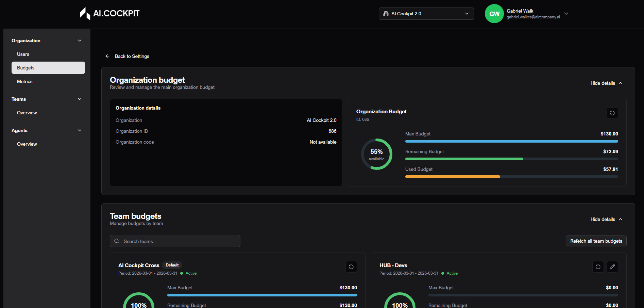Refresh the Organization Budget card
This screenshot has height=308, width=644.
tap(612, 113)
